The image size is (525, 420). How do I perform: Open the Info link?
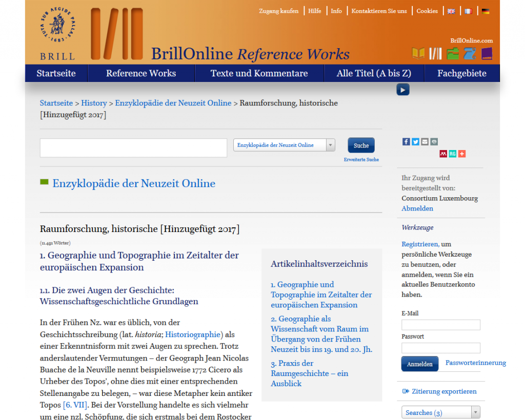point(336,11)
